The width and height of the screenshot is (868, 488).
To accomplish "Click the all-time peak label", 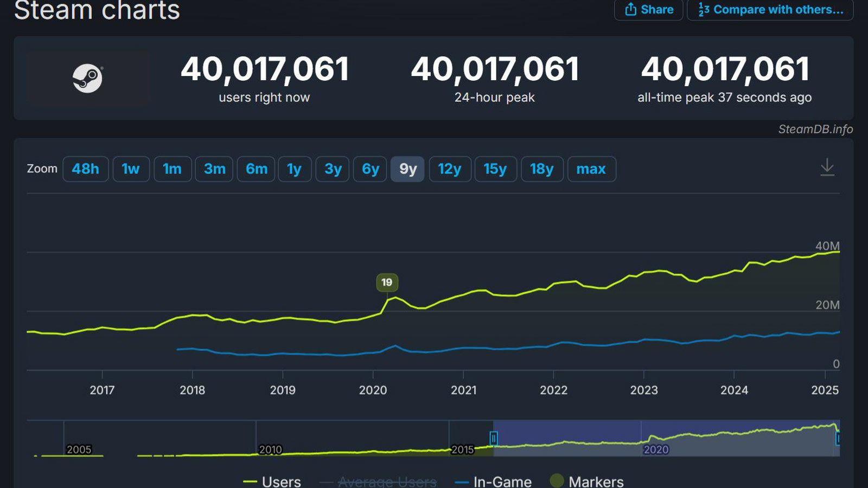I will pos(725,98).
